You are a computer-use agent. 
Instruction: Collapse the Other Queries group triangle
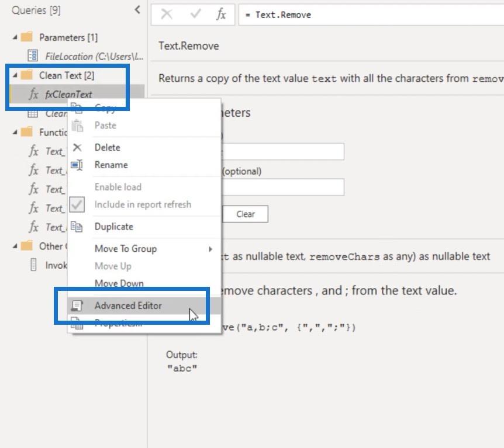[15, 246]
